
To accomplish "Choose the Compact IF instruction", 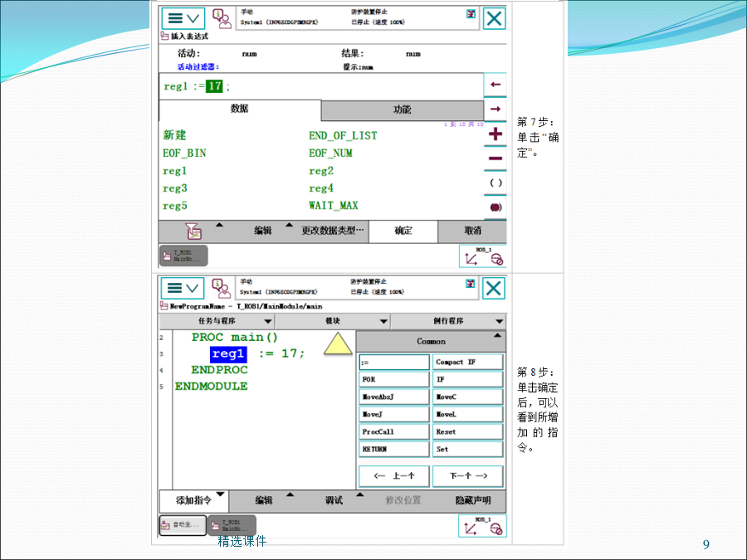I will click(x=468, y=363).
